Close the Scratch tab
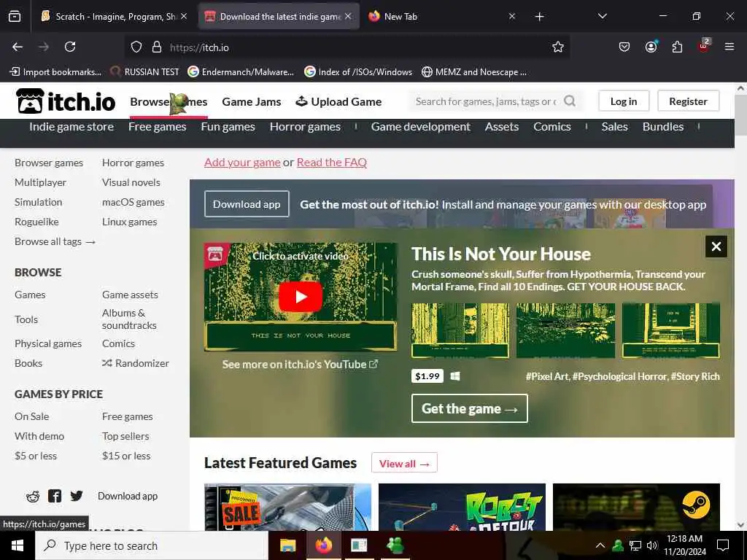The width and height of the screenshot is (747, 560). (x=184, y=16)
